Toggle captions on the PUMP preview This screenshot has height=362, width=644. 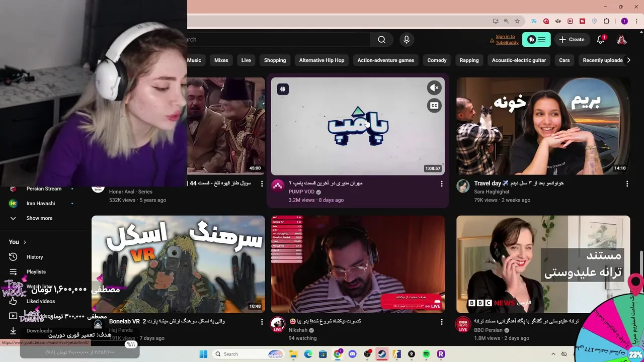434,106
